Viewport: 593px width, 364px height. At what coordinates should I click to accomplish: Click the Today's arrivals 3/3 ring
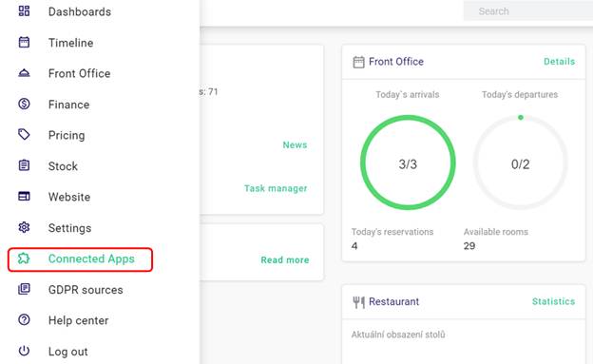408,163
